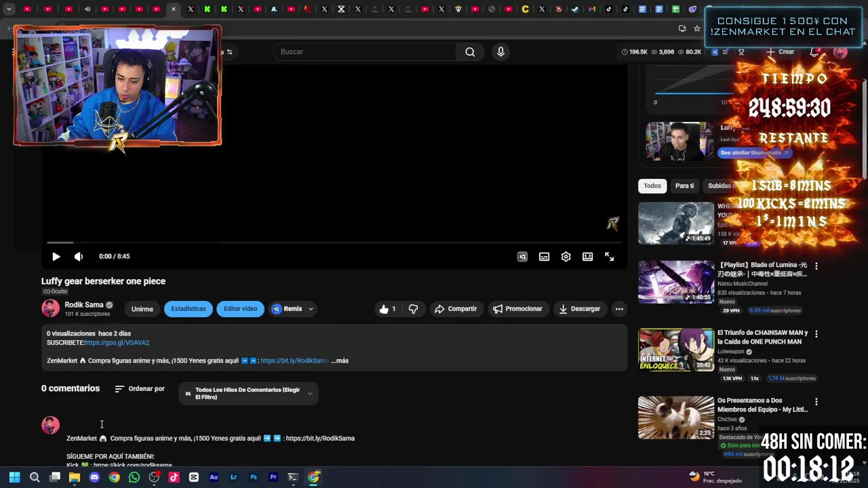Expand the Remix dropdown arrow
Image resolution: width=868 pixels, height=488 pixels.
click(x=311, y=309)
